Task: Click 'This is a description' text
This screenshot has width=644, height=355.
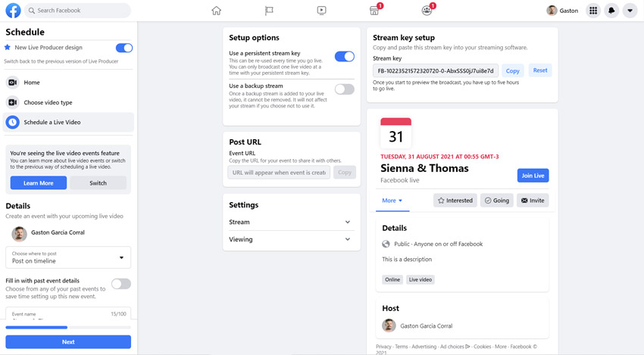Action: tap(407, 260)
